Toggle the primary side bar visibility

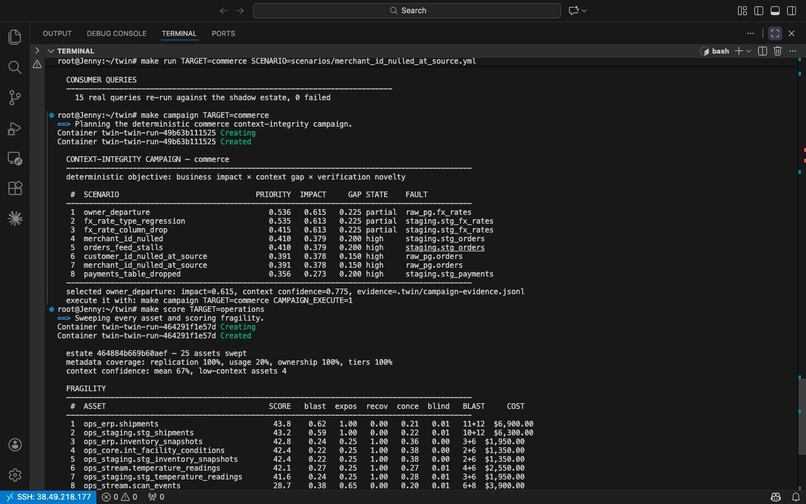(x=758, y=10)
